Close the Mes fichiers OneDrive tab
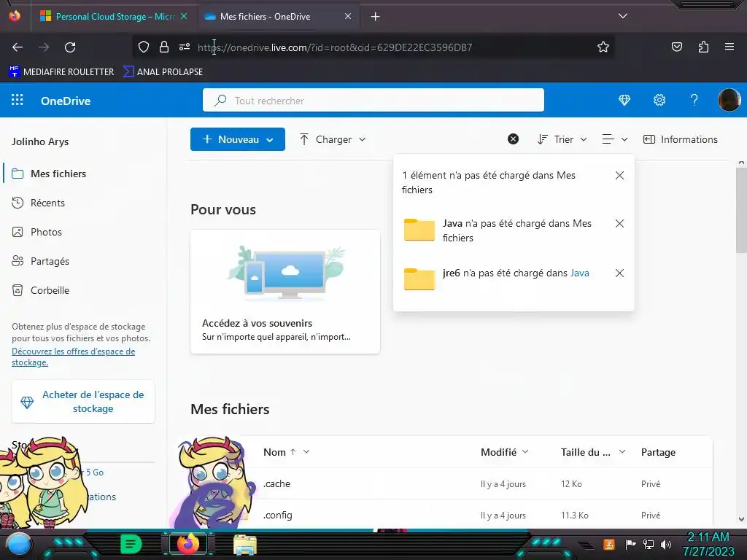747x560 pixels. point(348,16)
